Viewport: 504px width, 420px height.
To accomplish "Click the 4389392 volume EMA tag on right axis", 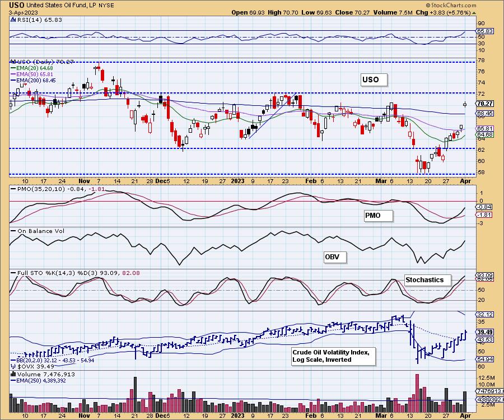I will (x=488, y=399).
